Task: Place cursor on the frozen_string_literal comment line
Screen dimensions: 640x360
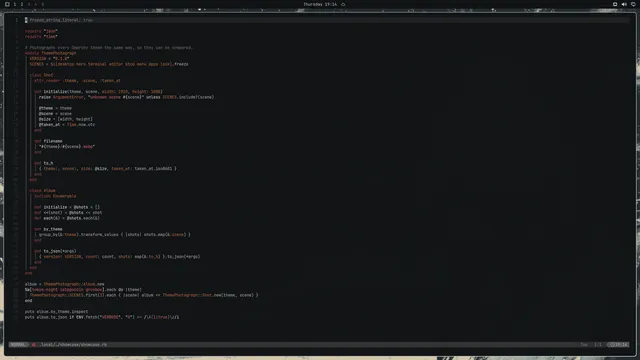Action: pos(58,20)
